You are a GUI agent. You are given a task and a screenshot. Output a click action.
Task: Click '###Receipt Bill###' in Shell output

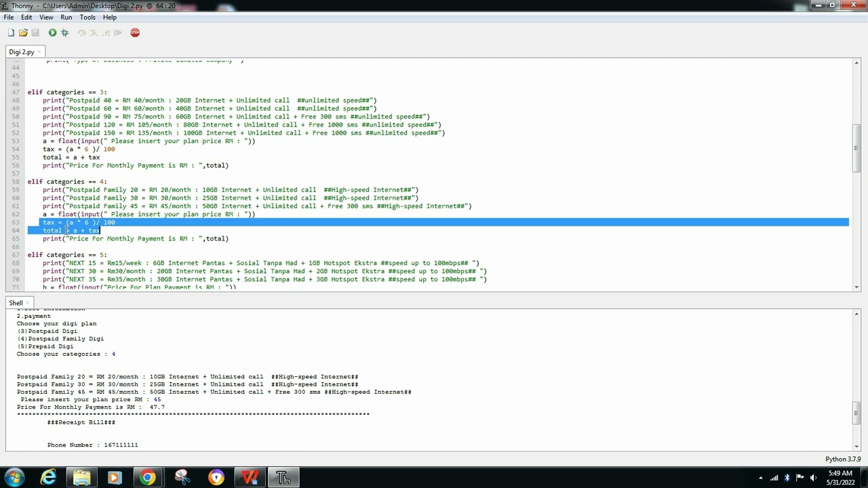click(81, 422)
